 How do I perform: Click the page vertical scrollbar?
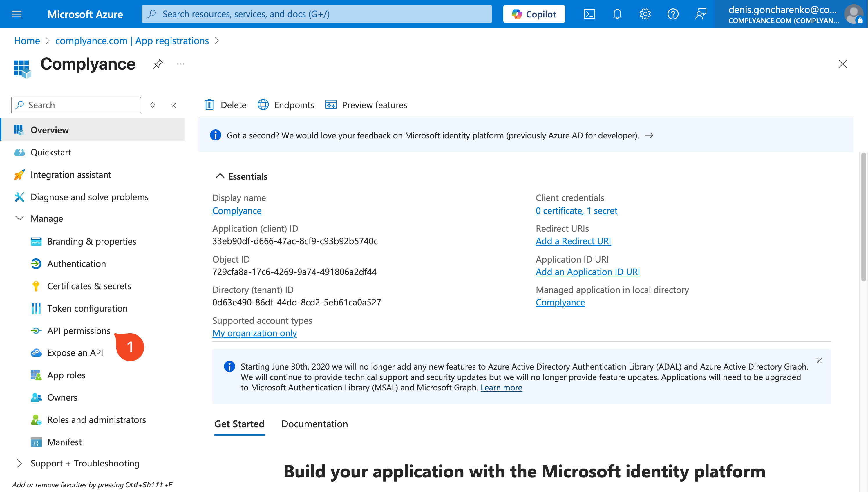(x=863, y=217)
